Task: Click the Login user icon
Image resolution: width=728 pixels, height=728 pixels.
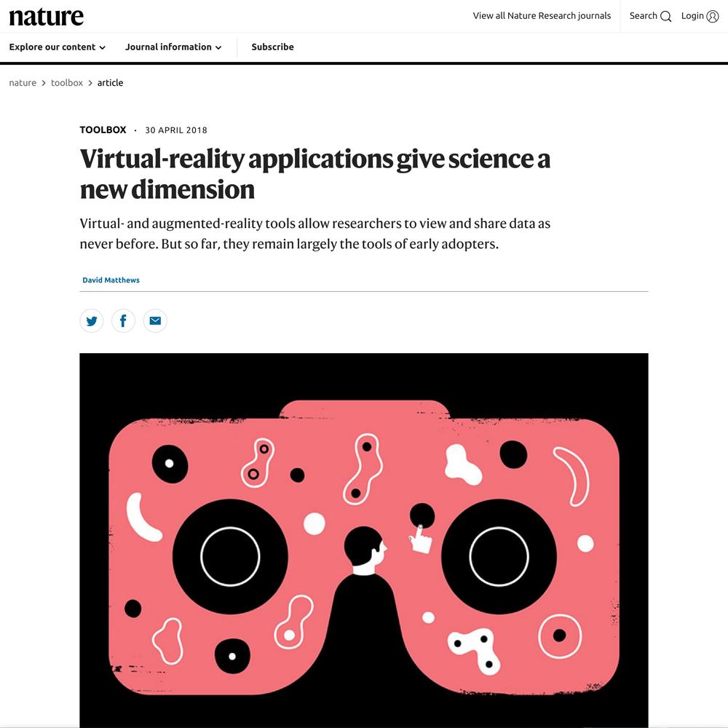Action: pyautogui.click(x=712, y=16)
